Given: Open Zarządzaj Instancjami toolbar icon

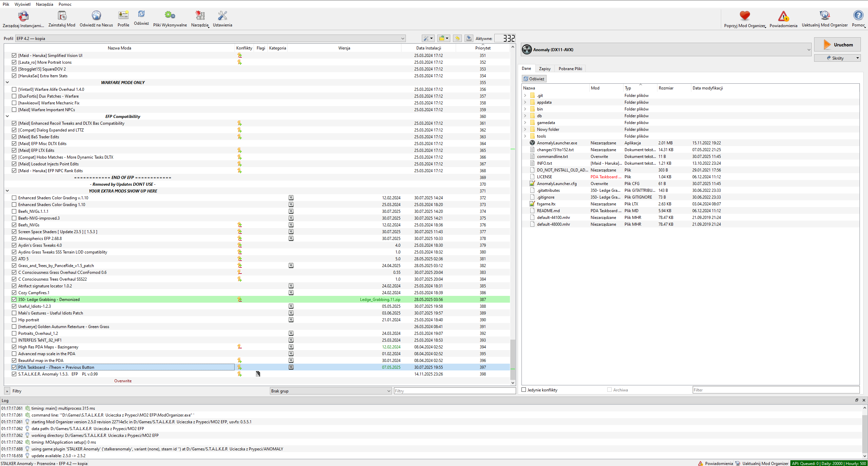Looking at the screenshot, I should 23,16.
